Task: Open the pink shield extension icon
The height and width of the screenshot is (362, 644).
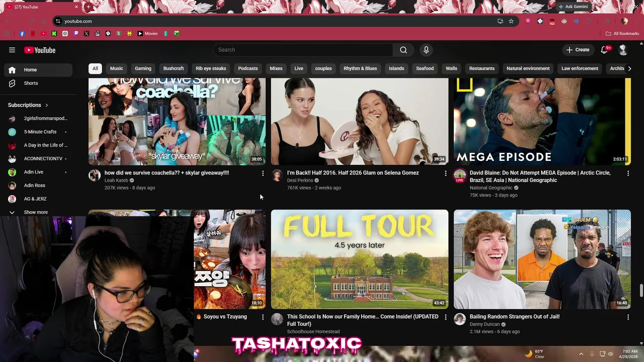Action: [x=528, y=21]
